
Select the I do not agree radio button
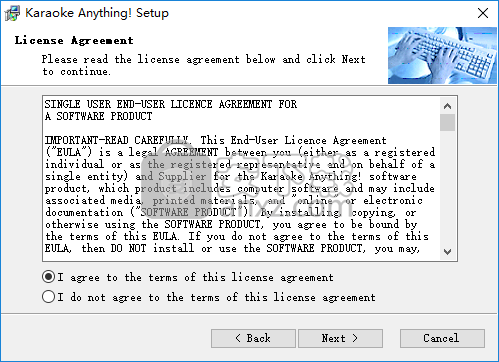(x=49, y=297)
